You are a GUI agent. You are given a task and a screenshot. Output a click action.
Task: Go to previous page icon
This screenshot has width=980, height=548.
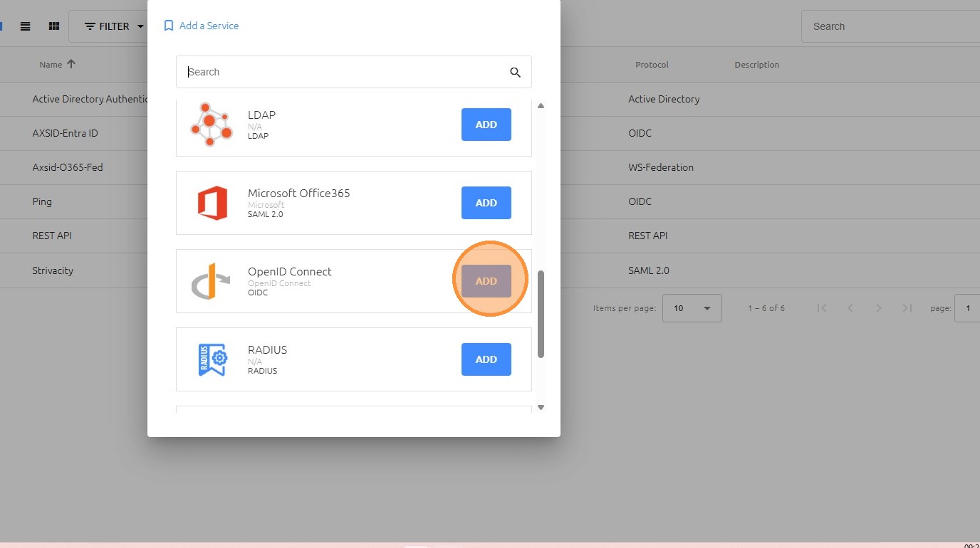850,308
